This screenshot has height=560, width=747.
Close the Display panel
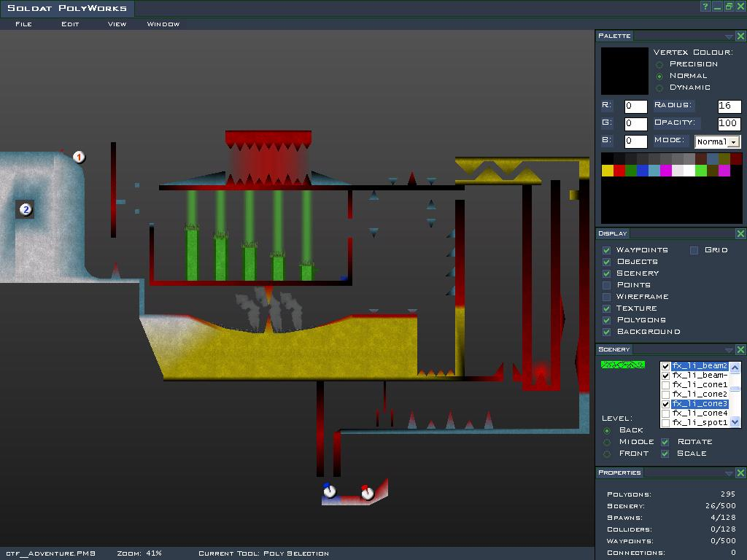pos(740,234)
